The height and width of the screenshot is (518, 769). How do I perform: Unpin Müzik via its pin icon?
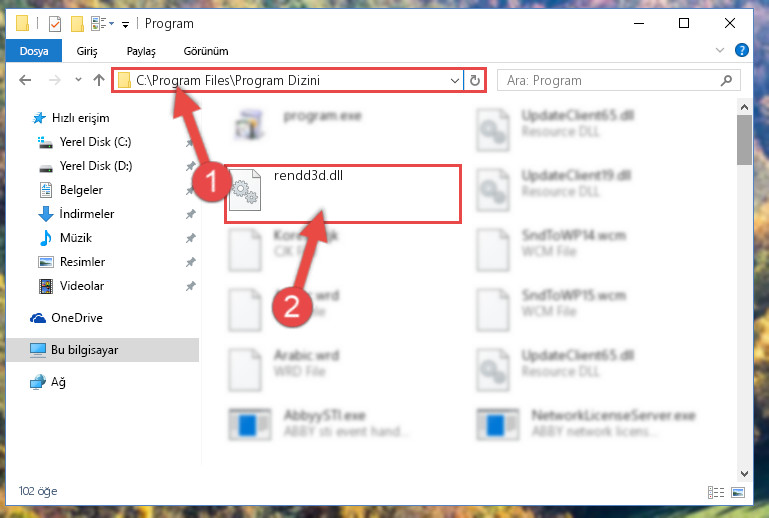[190, 238]
